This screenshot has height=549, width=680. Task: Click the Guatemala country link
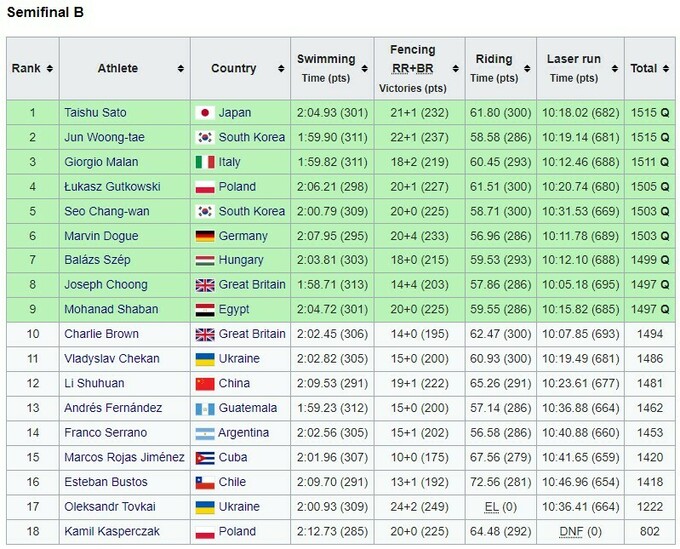coord(247,408)
